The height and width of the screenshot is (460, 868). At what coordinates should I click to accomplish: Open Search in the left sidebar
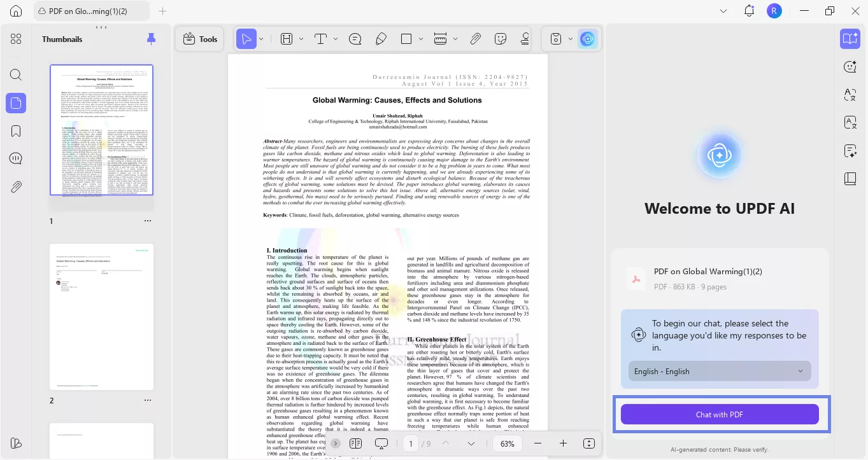pyautogui.click(x=16, y=74)
